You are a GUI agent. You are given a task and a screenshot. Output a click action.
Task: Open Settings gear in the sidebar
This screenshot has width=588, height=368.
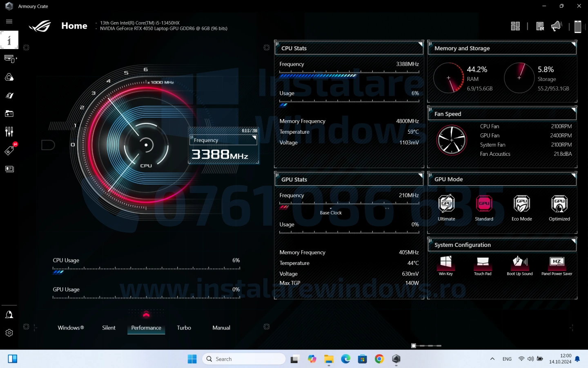point(9,333)
